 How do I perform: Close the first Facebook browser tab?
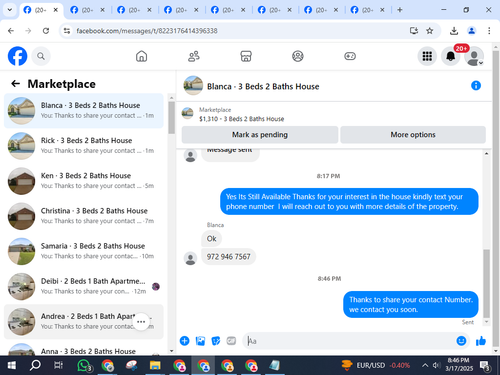[x=56, y=10]
